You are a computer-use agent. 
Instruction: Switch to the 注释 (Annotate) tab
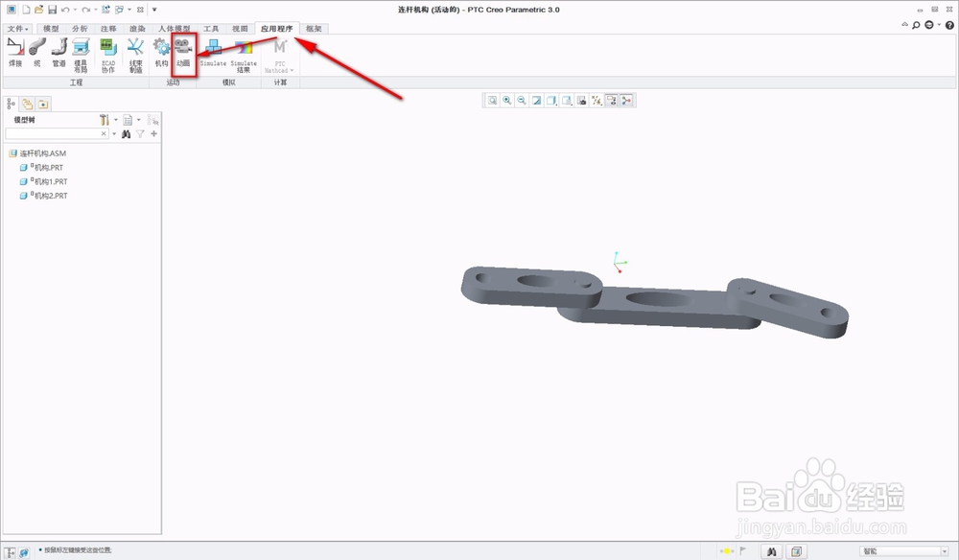(x=108, y=29)
